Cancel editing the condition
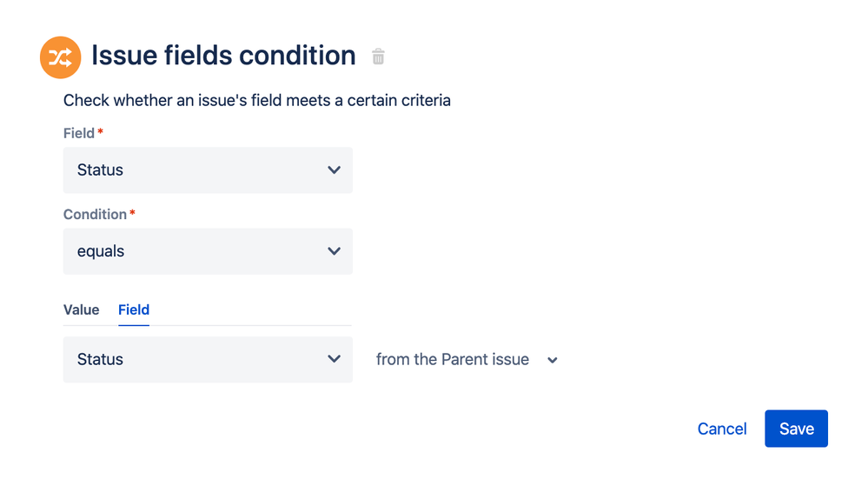The image size is (868, 499). point(722,429)
